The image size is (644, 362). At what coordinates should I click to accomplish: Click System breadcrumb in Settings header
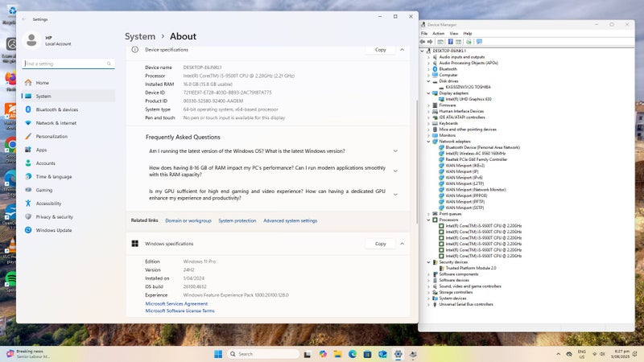coord(140,36)
